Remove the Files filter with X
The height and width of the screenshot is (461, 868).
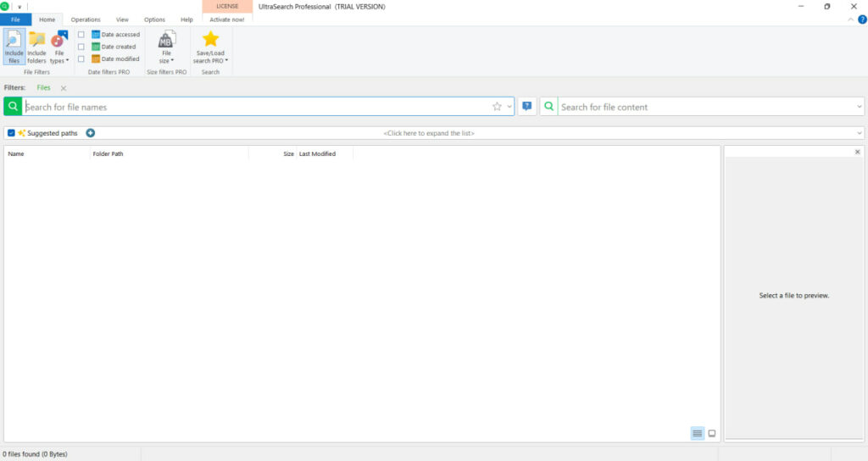64,88
